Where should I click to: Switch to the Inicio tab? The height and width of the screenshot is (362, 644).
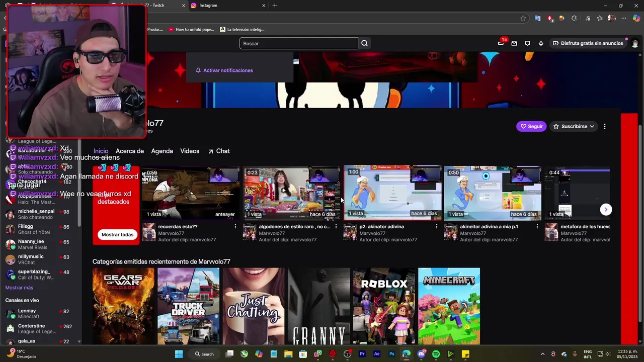(101, 151)
